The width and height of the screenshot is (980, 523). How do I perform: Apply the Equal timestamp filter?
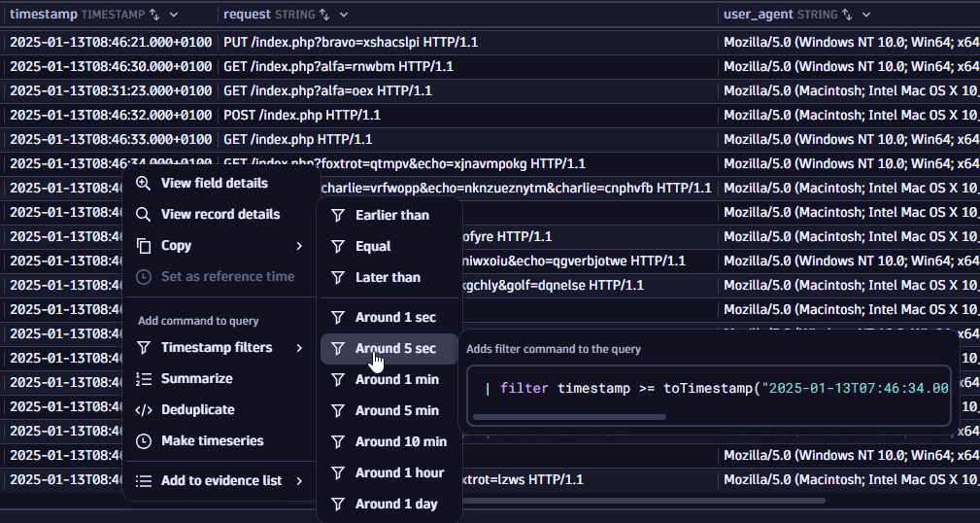[389, 247]
